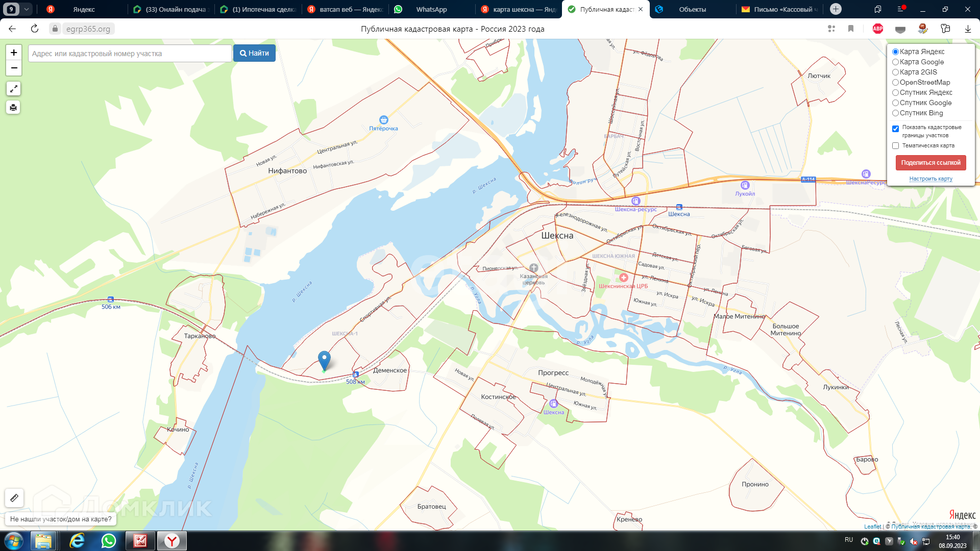Click the blue location marker pin
980x551 pixels.
coord(324,360)
